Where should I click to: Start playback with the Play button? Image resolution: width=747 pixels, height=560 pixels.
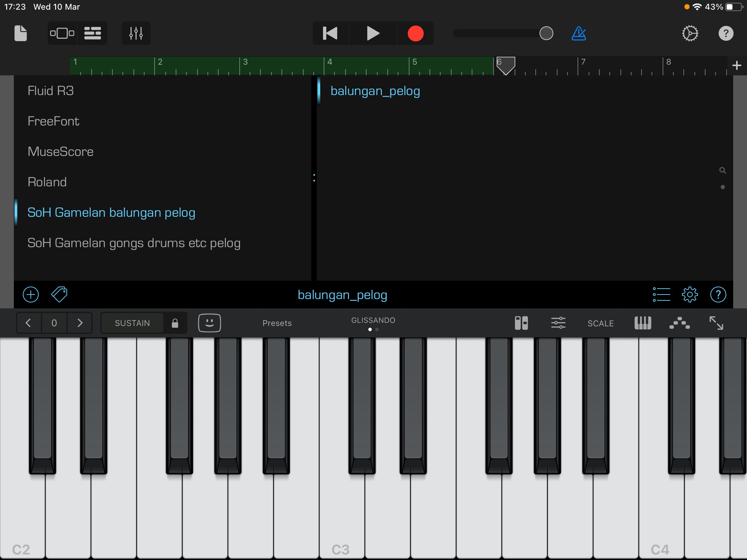373,33
